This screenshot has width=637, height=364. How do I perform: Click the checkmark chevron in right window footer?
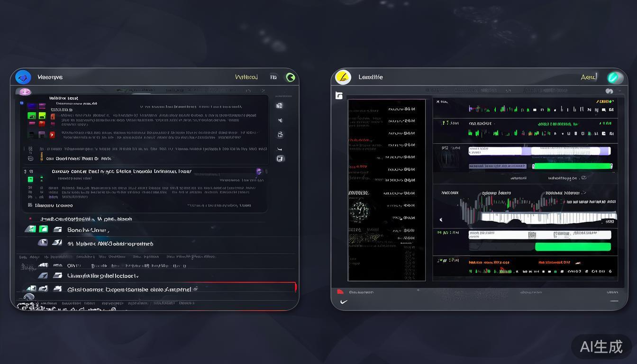pyautogui.click(x=344, y=302)
